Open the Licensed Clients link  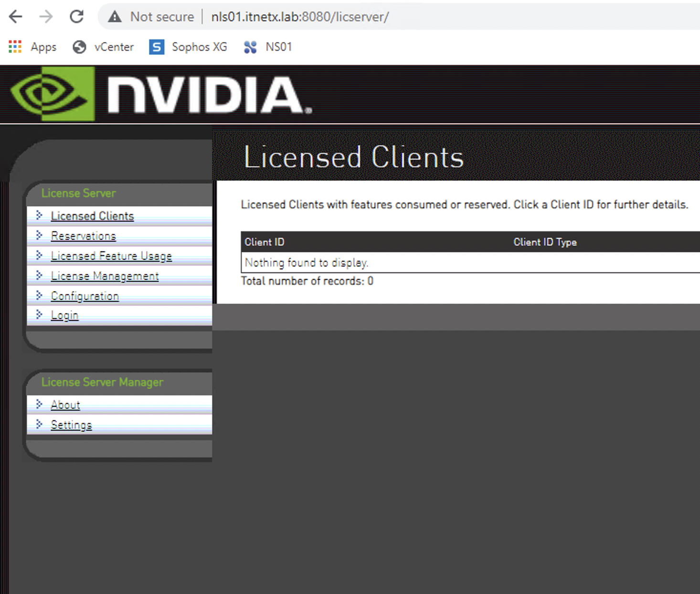(x=92, y=216)
